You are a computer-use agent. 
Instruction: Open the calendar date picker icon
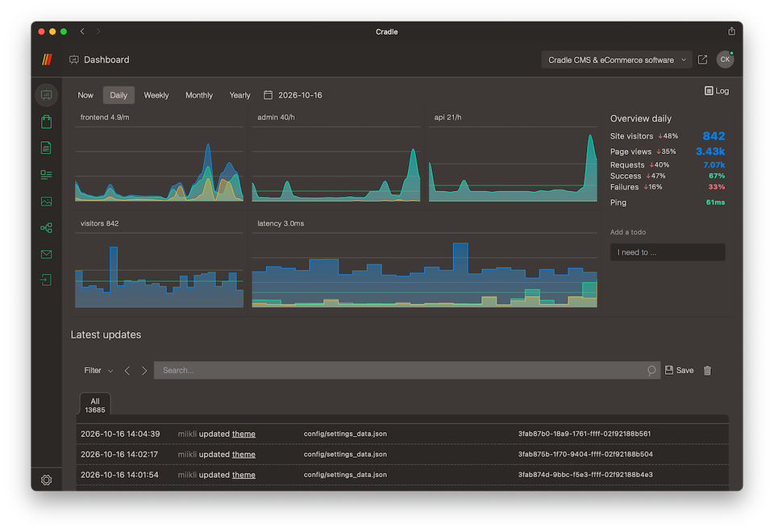click(268, 95)
